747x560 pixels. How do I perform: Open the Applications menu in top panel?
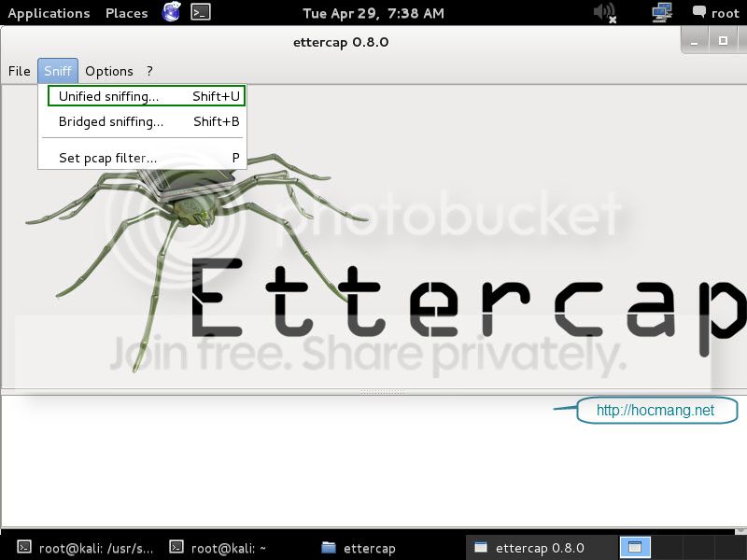[x=49, y=13]
